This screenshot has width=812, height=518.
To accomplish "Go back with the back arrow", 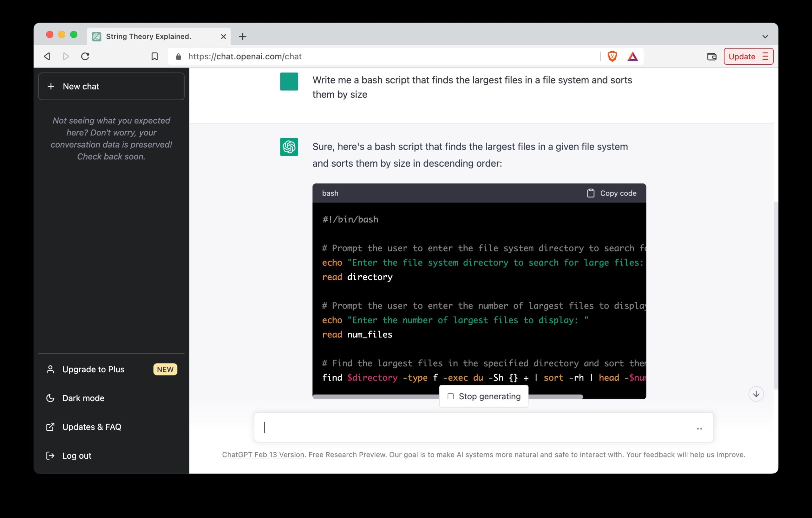I will click(x=48, y=56).
